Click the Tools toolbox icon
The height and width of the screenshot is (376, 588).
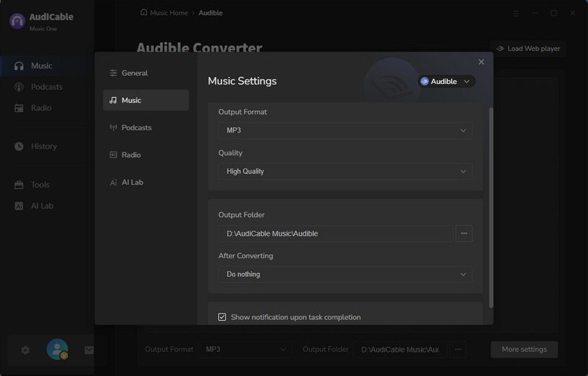(x=19, y=185)
